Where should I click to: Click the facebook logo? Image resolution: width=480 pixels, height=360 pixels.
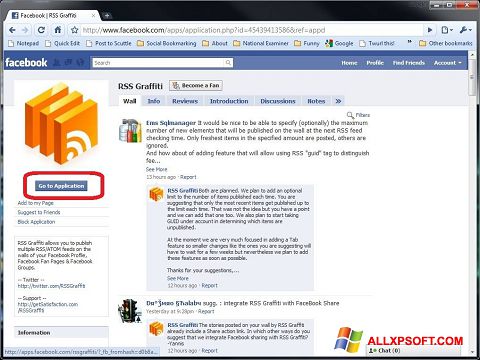tap(26, 62)
